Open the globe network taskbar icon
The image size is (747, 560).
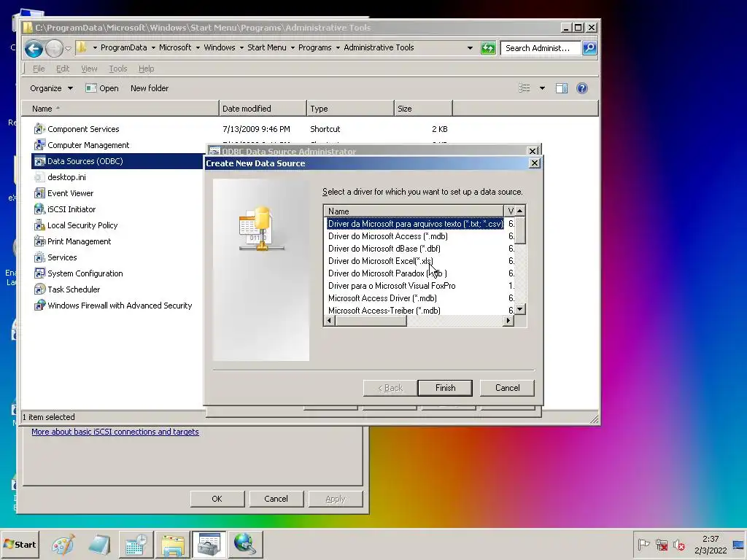[245, 544]
